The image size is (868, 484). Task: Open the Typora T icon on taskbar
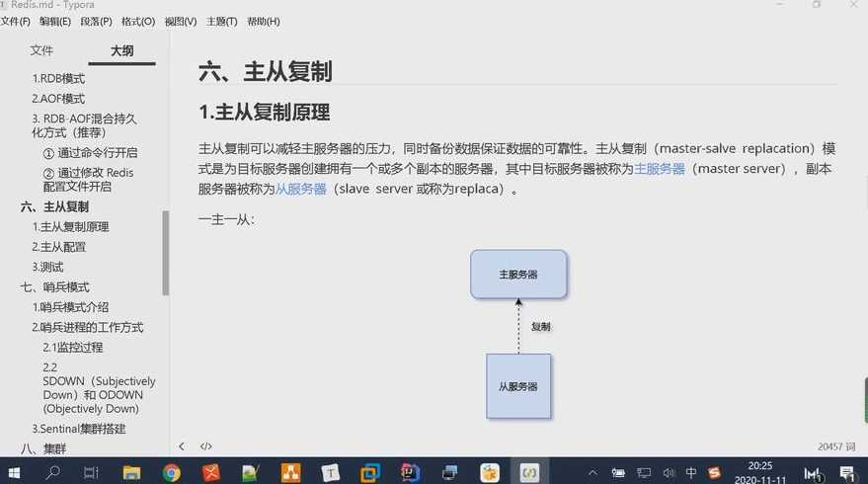pyautogui.click(x=331, y=472)
